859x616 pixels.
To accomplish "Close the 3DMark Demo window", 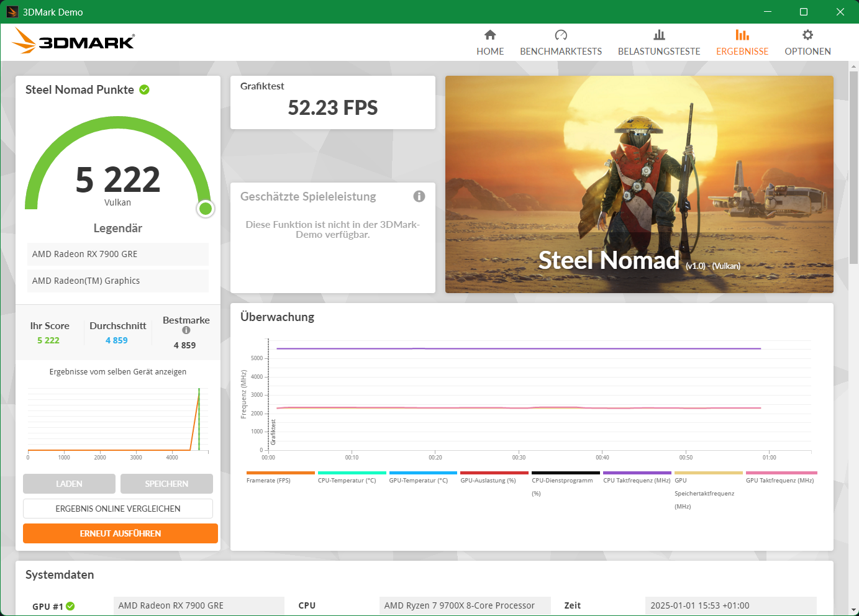I will [840, 12].
